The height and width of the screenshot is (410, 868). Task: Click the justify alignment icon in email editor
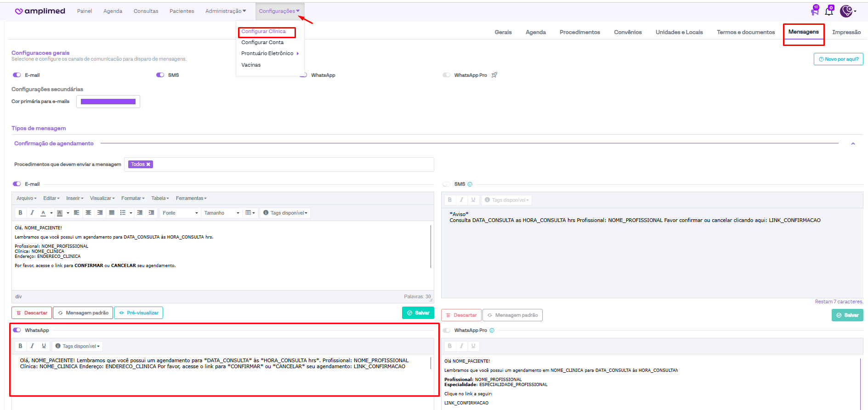tap(111, 213)
